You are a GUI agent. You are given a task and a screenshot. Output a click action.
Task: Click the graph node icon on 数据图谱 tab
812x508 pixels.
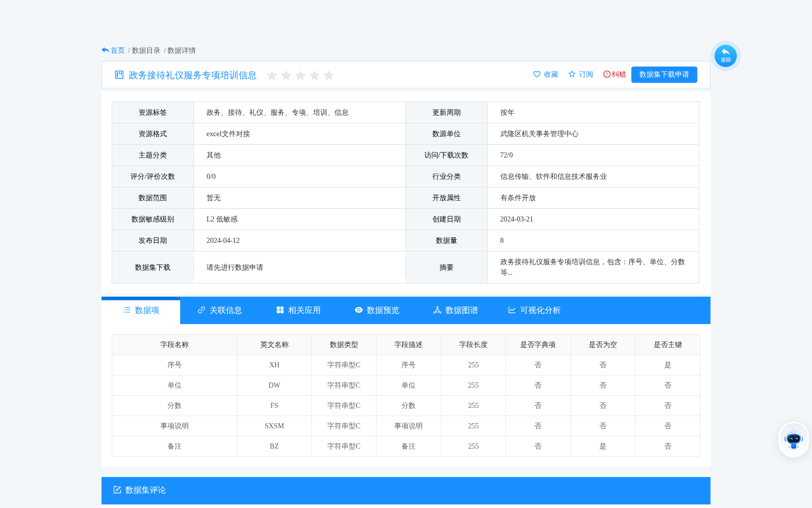pos(437,310)
